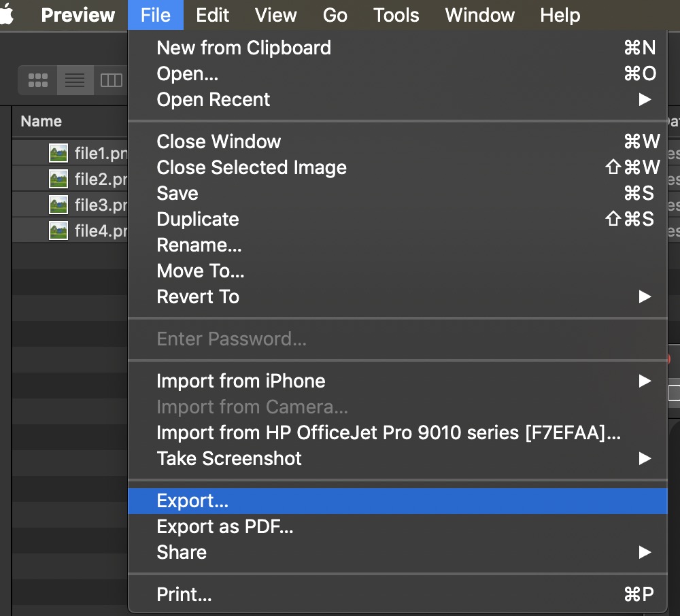This screenshot has width=680, height=616.
Task: Select the file1.png row name
Action: click(x=101, y=154)
